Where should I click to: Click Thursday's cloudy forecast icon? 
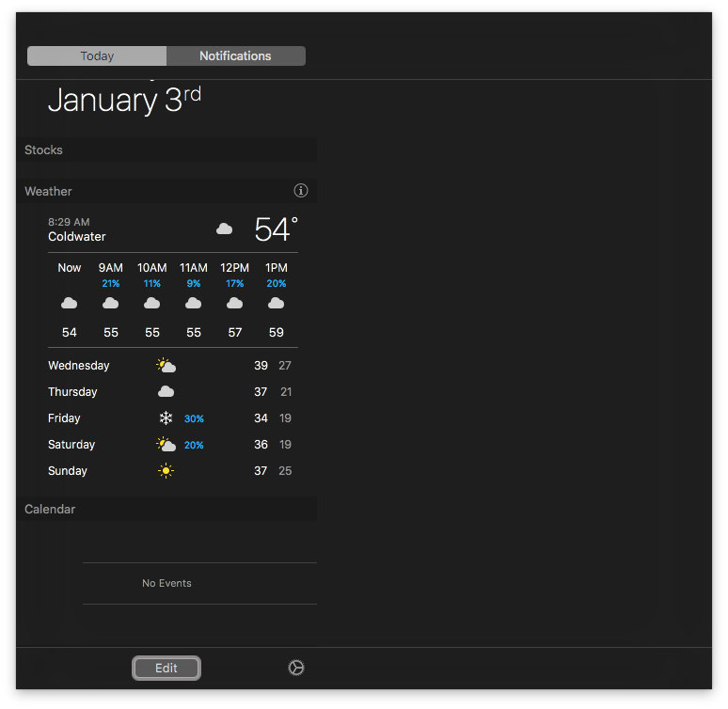point(166,392)
